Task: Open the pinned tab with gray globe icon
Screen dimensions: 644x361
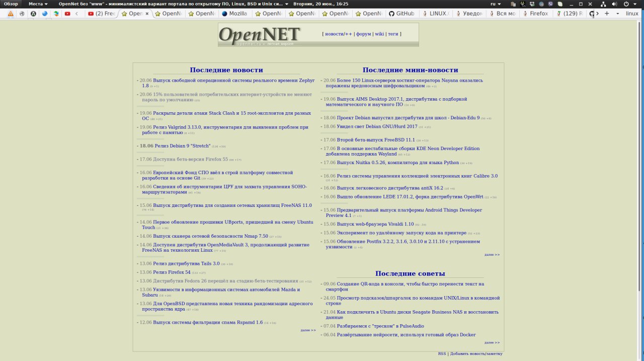Action: pyautogui.click(x=22, y=14)
